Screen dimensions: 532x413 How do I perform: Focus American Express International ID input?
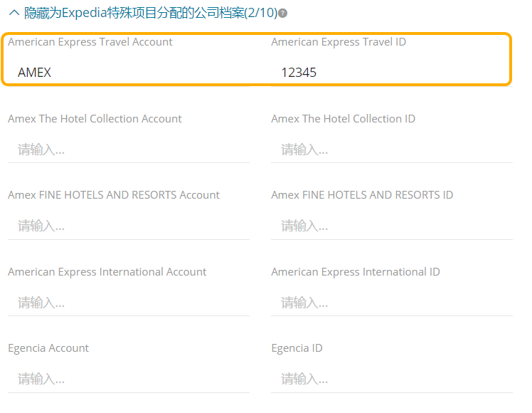392,303
